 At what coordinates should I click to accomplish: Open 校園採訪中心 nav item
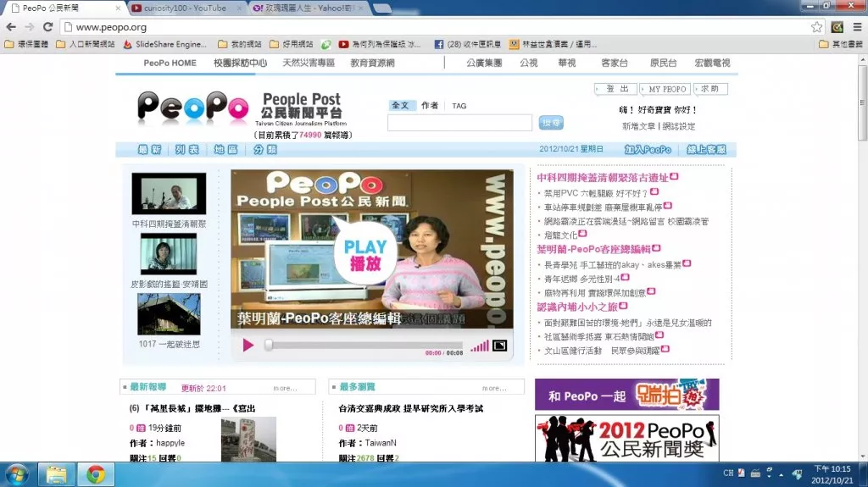pos(240,63)
